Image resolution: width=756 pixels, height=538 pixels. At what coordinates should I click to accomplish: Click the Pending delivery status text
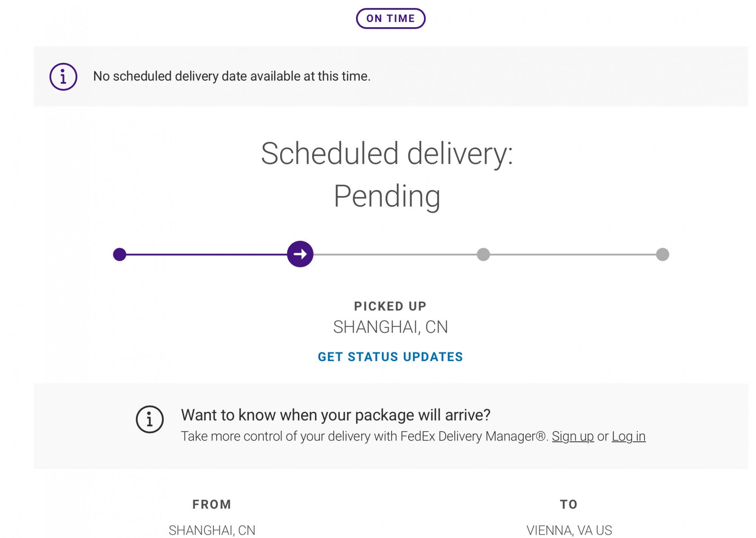pos(387,196)
